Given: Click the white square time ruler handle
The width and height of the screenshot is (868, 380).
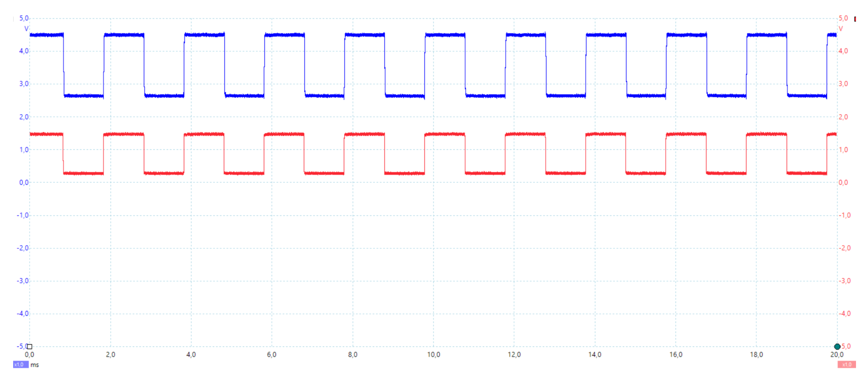Looking at the screenshot, I should pos(30,346).
